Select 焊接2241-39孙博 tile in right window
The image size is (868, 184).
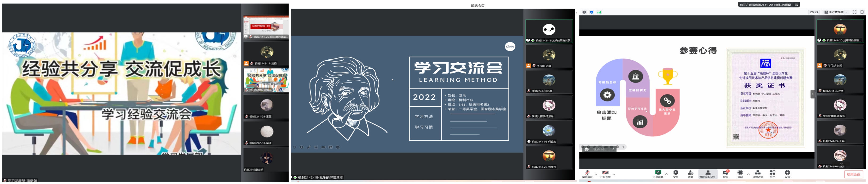coord(840,82)
